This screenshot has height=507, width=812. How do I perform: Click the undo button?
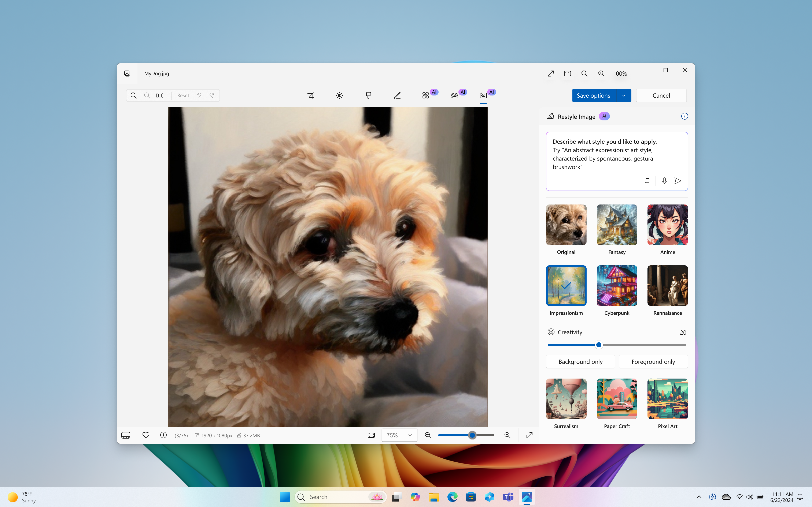click(x=199, y=95)
